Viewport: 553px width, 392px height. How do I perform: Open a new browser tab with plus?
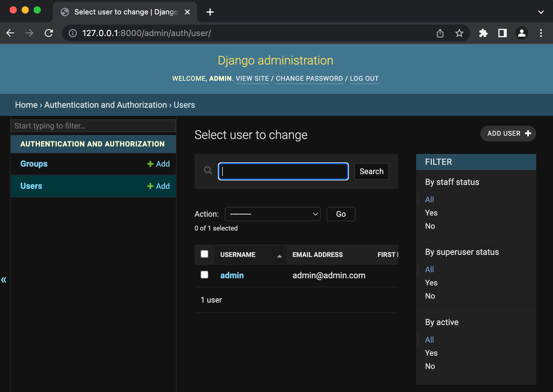click(x=210, y=12)
